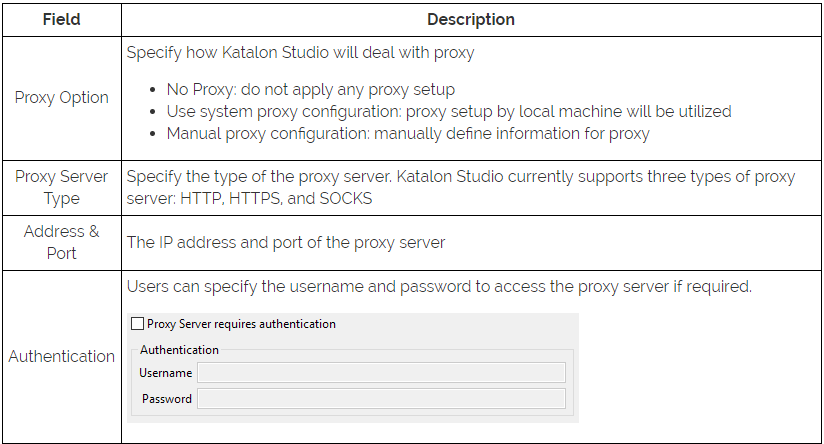824x444 pixels.
Task: Click the Password label
Action: [x=167, y=399]
